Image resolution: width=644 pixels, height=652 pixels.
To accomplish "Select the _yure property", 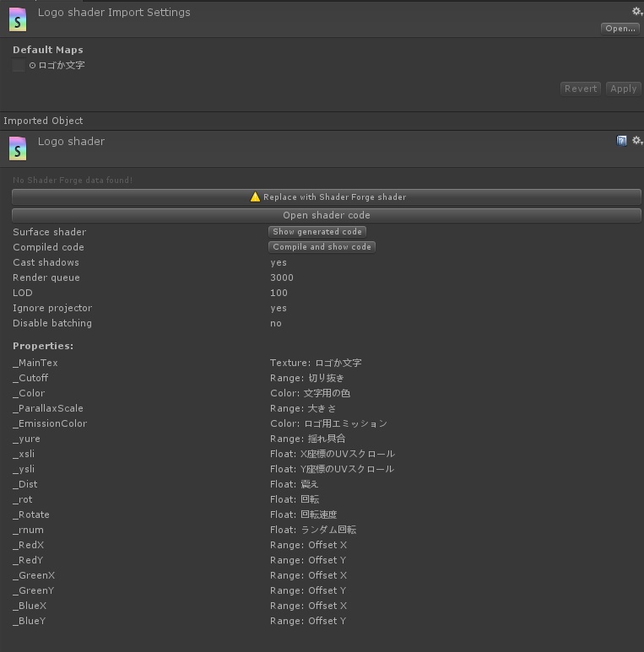I will [x=27, y=439].
